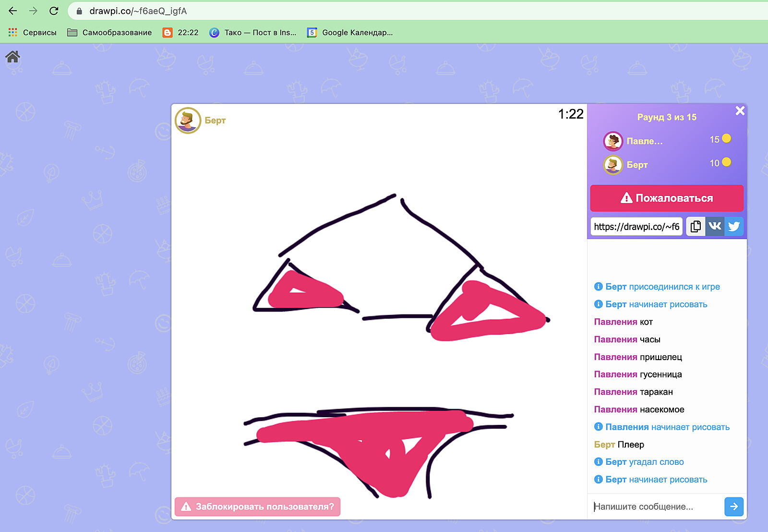Click Павле player avatar in scoreboard

click(x=613, y=141)
